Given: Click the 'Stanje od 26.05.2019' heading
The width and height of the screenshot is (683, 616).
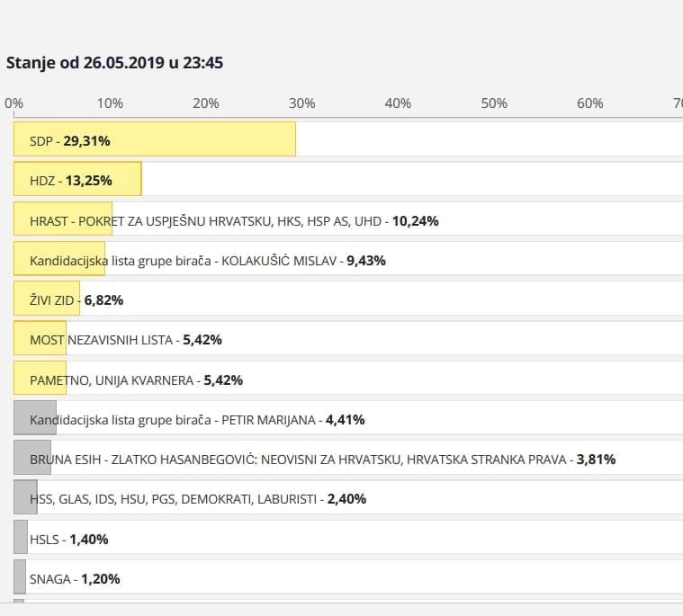Looking at the screenshot, I should [x=114, y=63].
